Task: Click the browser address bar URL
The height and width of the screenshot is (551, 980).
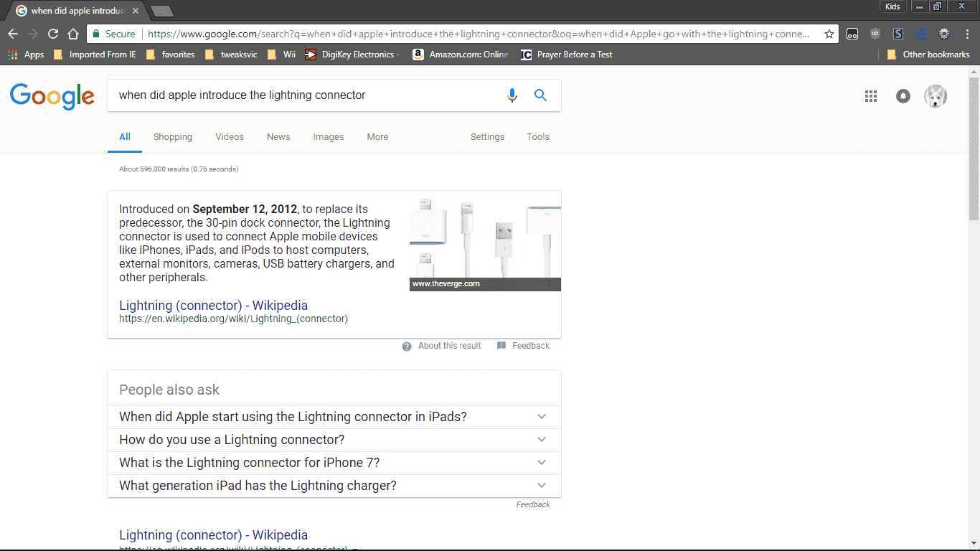Action: pos(479,34)
